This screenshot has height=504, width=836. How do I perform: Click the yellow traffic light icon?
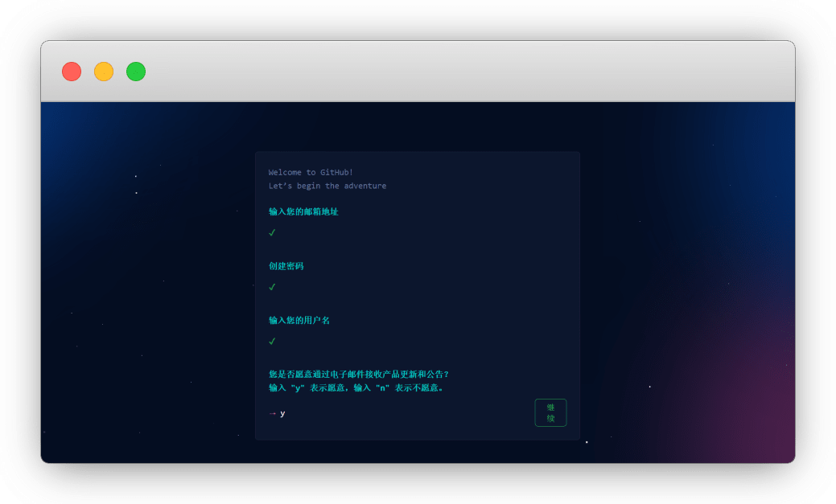point(103,71)
